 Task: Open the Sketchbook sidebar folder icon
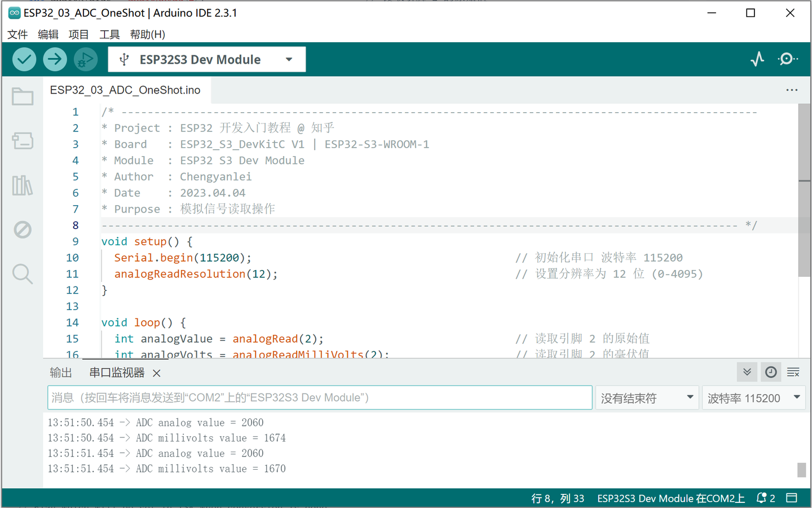[x=22, y=96]
